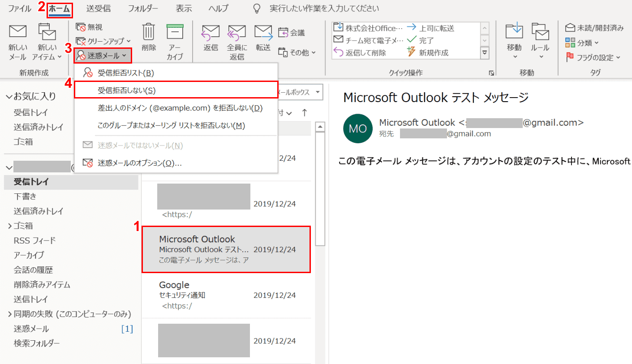
Task: Open the 検索フォルダー folder
Action: click(x=37, y=343)
